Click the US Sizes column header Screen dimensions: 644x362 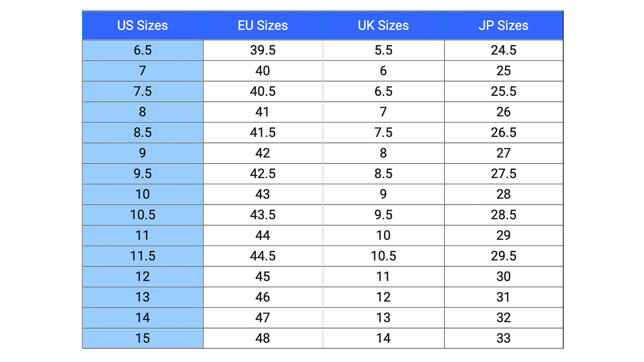143,25
